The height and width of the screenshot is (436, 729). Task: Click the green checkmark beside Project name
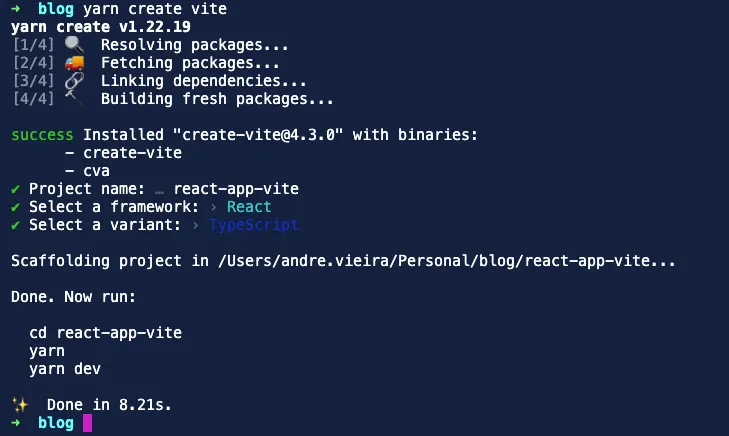click(15, 189)
